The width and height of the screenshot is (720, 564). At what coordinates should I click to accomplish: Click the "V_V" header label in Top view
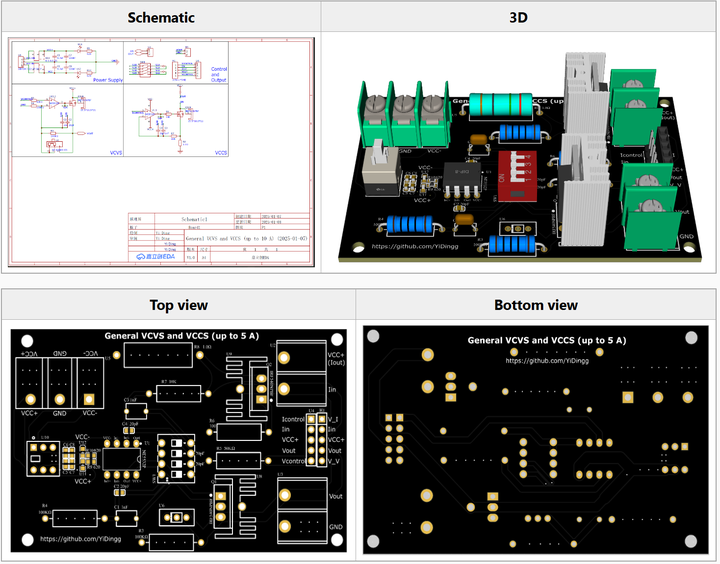[x=334, y=461]
